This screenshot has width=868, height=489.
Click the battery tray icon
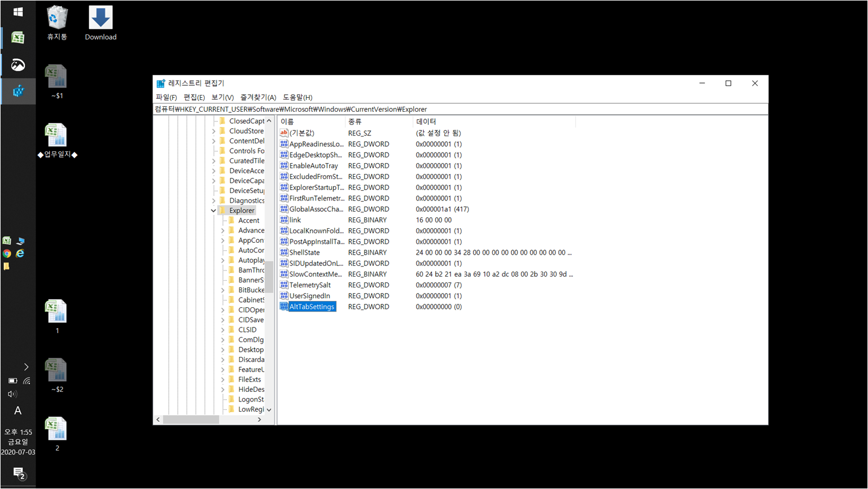pos(12,381)
